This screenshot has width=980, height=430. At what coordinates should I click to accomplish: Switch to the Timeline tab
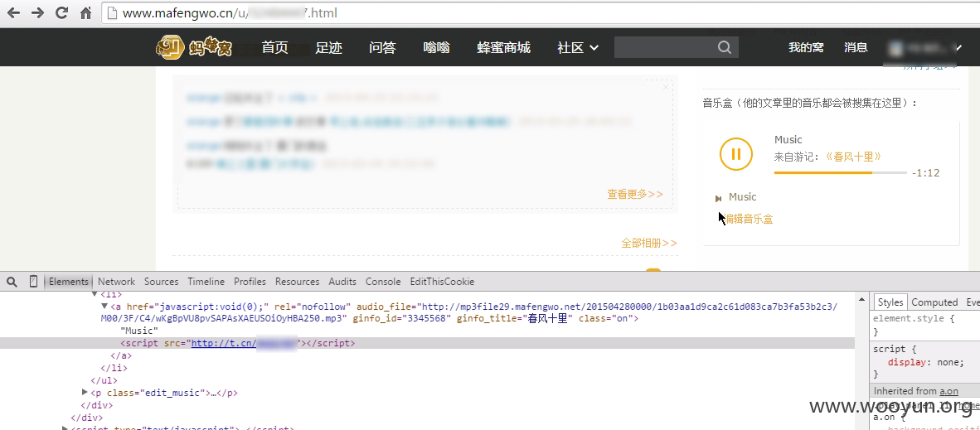(206, 282)
